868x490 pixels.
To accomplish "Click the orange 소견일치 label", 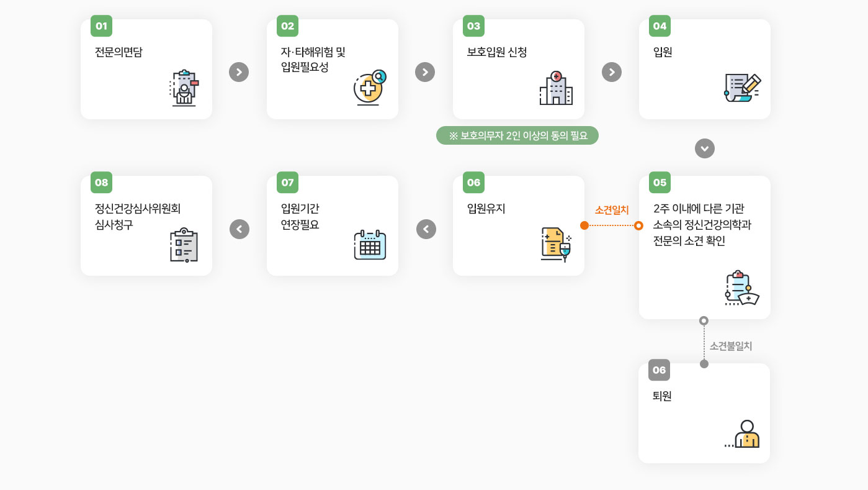I will (x=612, y=210).
